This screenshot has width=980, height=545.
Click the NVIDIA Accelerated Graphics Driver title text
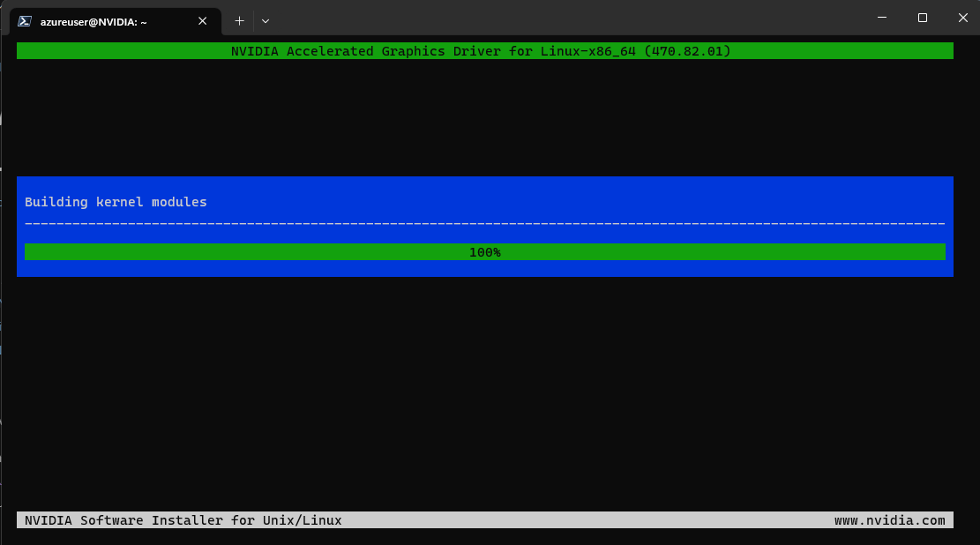(481, 51)
